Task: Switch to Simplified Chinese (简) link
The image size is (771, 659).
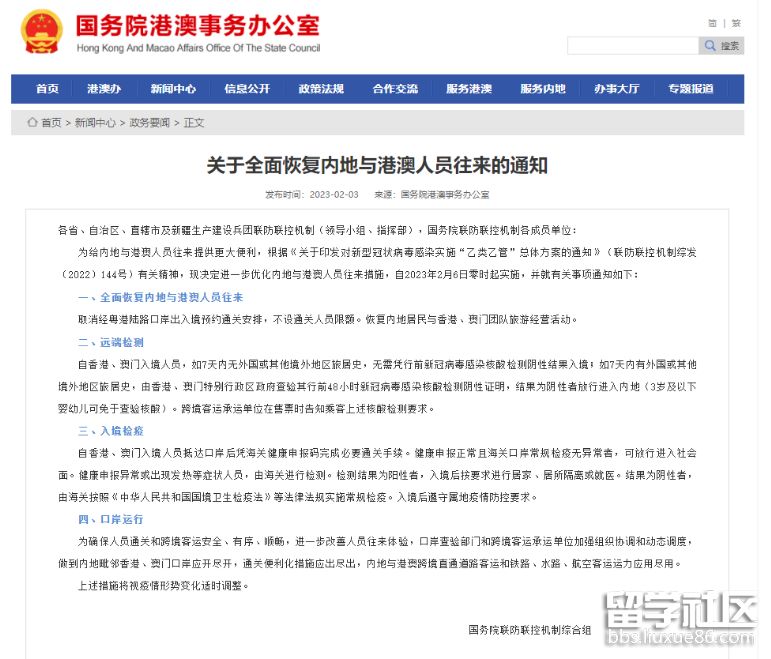Action: click(712, 22)
